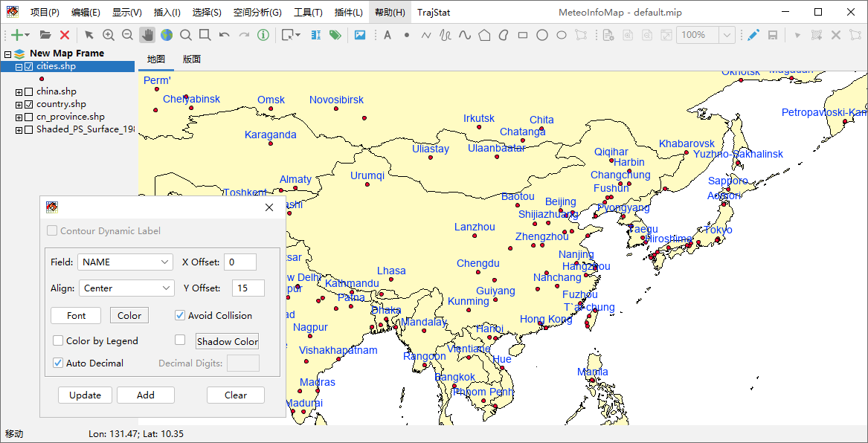Select the polygon drawing tool
The width and height of the screenshot is (868, 443).
coord(484,35)
